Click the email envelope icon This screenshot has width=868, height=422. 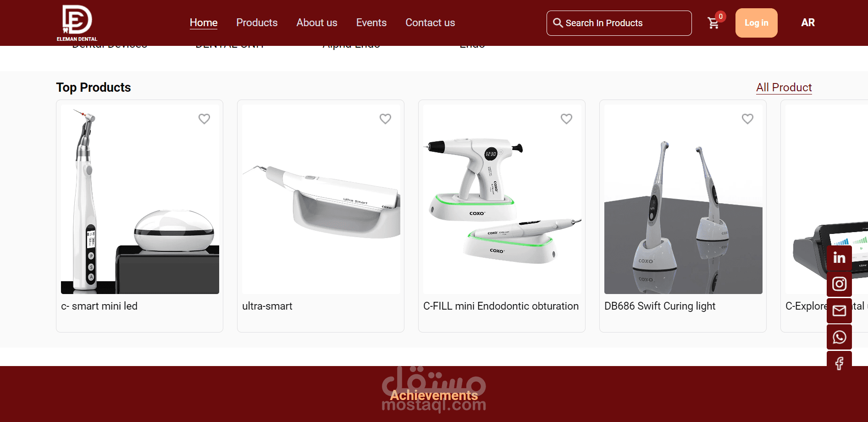coord(839,311)
